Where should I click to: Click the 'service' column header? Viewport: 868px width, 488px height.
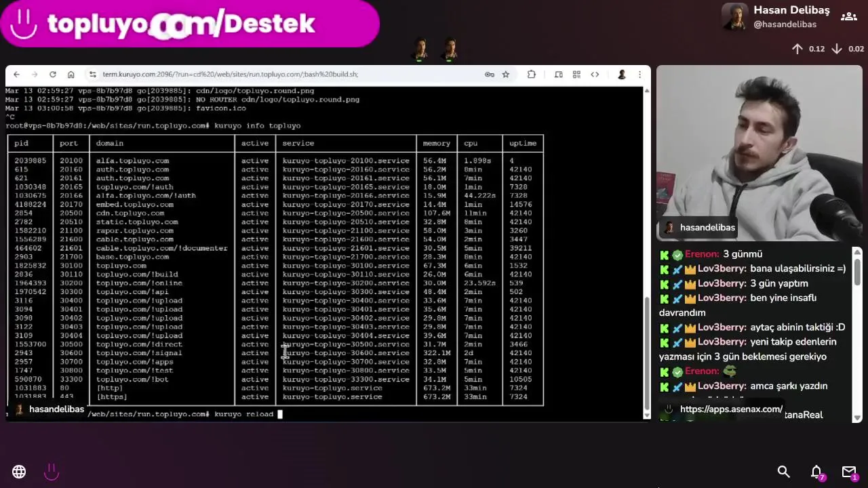(298, 143)
